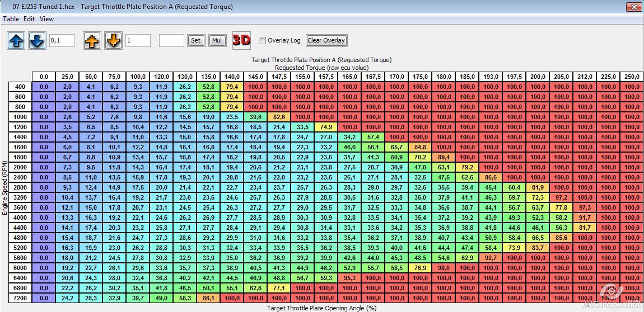
Task: Open the Edit menu
Action: (29, 18)
